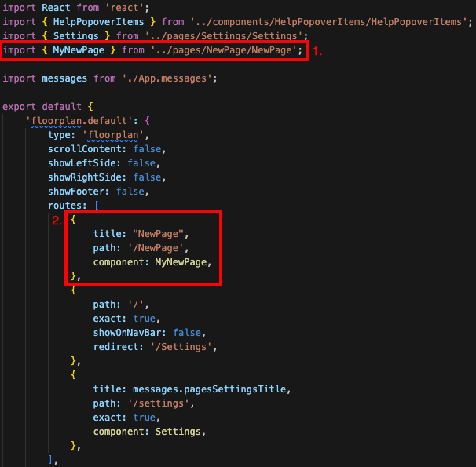Click the closing bracket of routes array
476x467 pixels.
[x=50, y=460]
